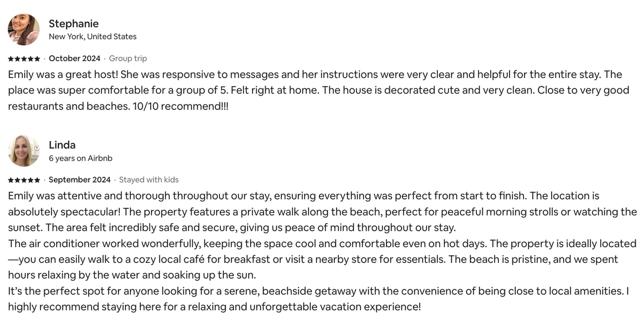Screen dimensions: 644x321
Task: Click the middle star in Stephanie's rating
Action: (24, 59)
